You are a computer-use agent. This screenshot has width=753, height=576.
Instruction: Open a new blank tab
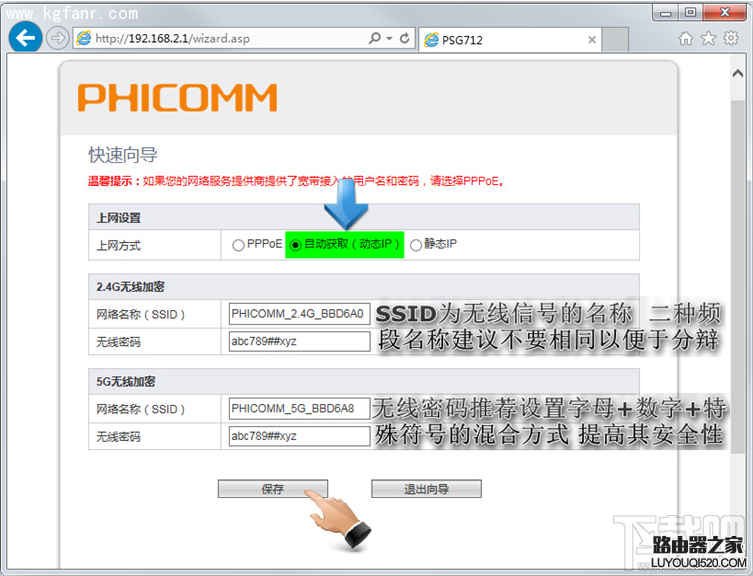[x=615, y=39]
